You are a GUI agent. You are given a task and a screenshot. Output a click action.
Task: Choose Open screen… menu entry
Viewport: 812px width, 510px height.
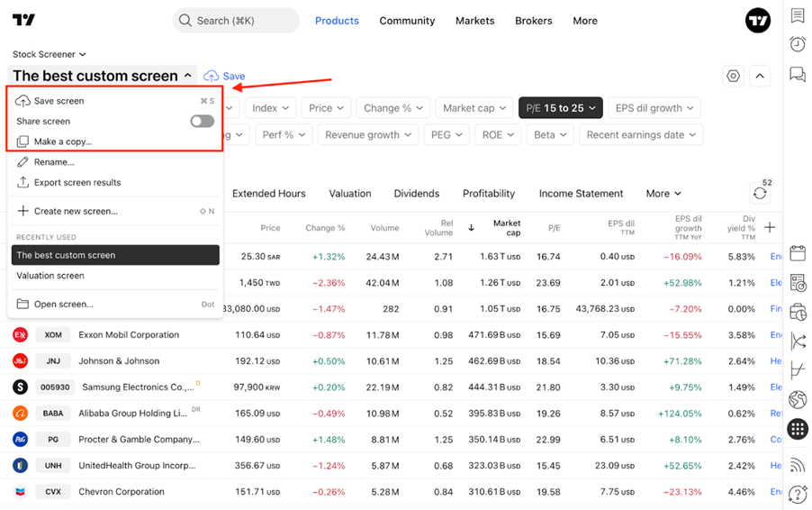tap(115, 305)
